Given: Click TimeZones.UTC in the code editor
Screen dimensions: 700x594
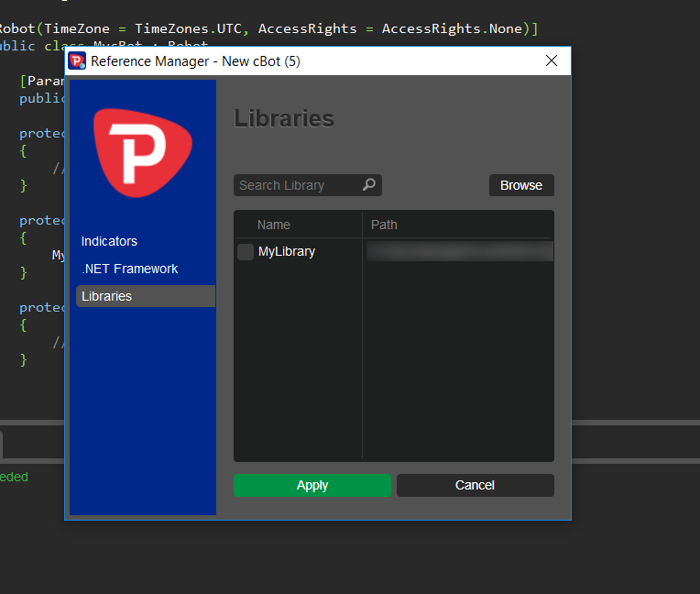Looking at the screenshot, I should (x=188, y=28).
